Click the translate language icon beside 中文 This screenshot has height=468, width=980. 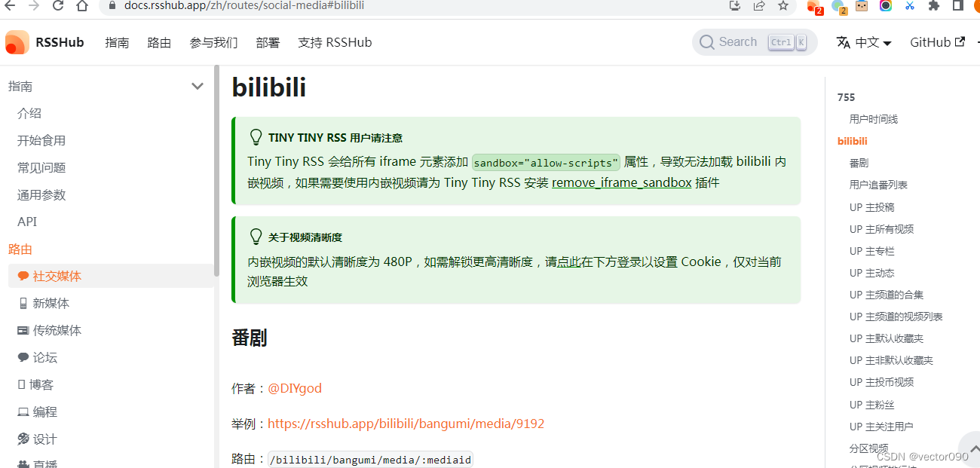point(844,42)
